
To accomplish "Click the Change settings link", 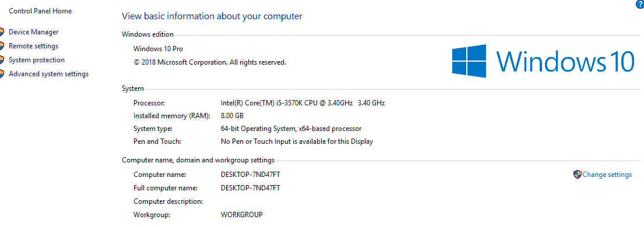I will [x=607, y=175].
